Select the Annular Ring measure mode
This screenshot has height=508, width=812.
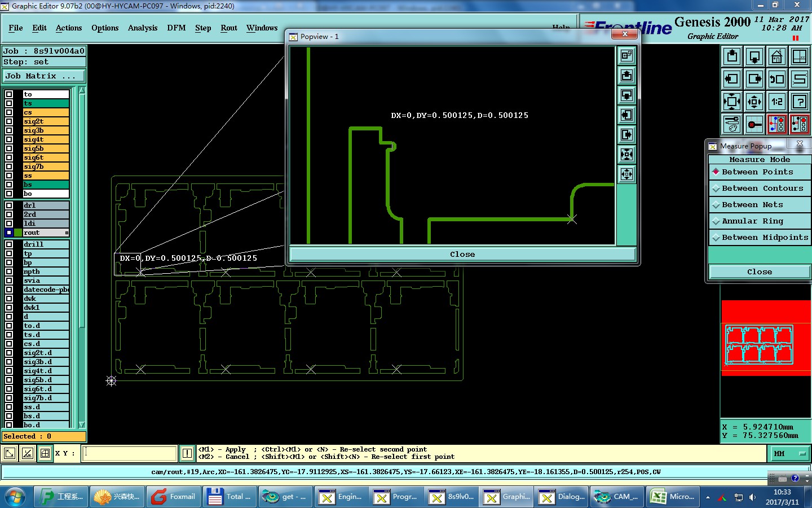tap(760, 221)
